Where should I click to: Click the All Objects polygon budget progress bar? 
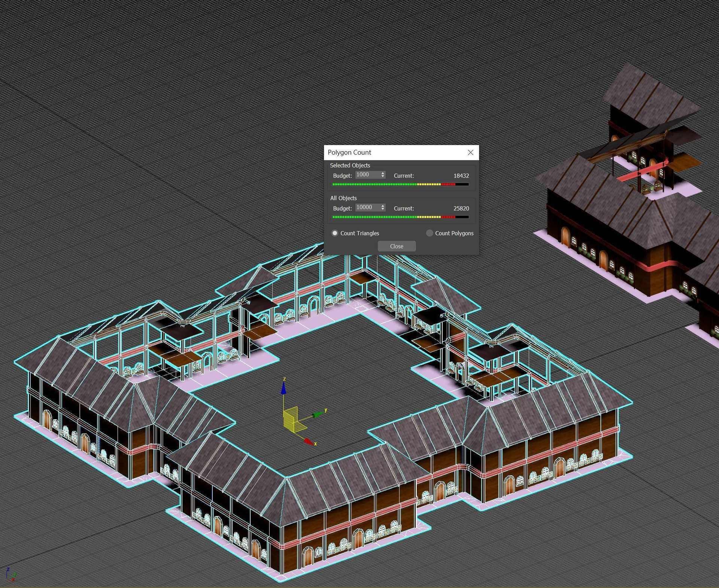pos(399,217)
